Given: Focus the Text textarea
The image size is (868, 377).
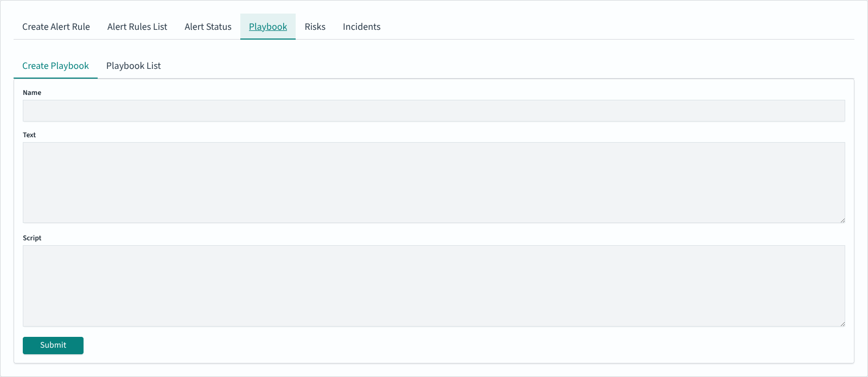Looking at the screenshot, I should [434, 183].
